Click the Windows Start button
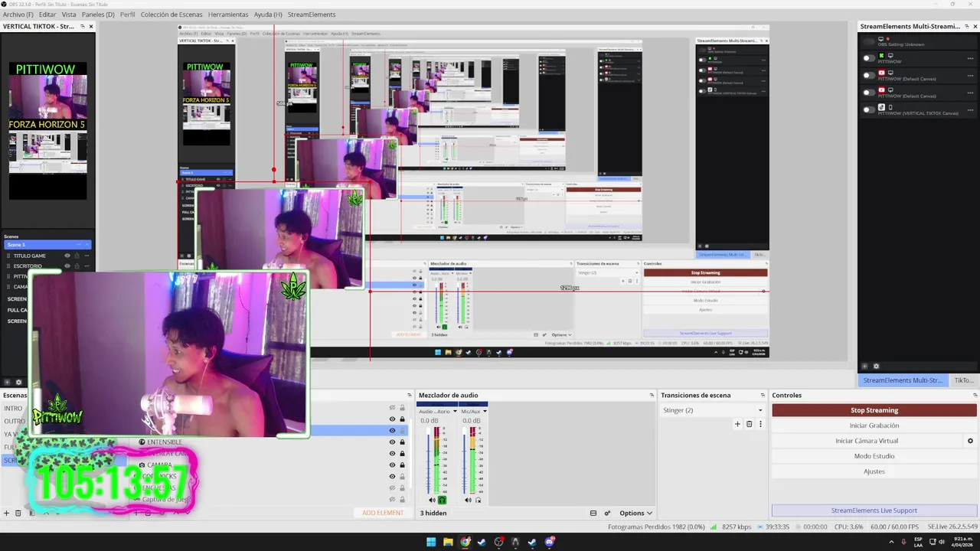This screenshot has height=551, width=980. pos(431,542)
